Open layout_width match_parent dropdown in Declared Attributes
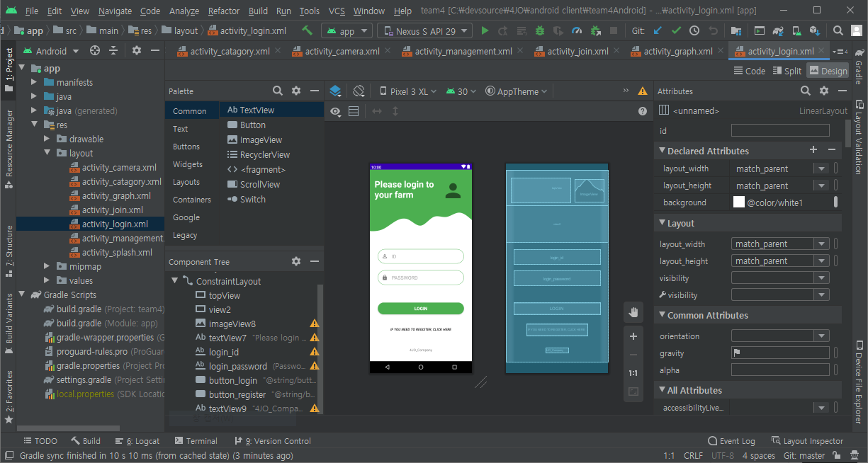 click(x=821, y=168)
